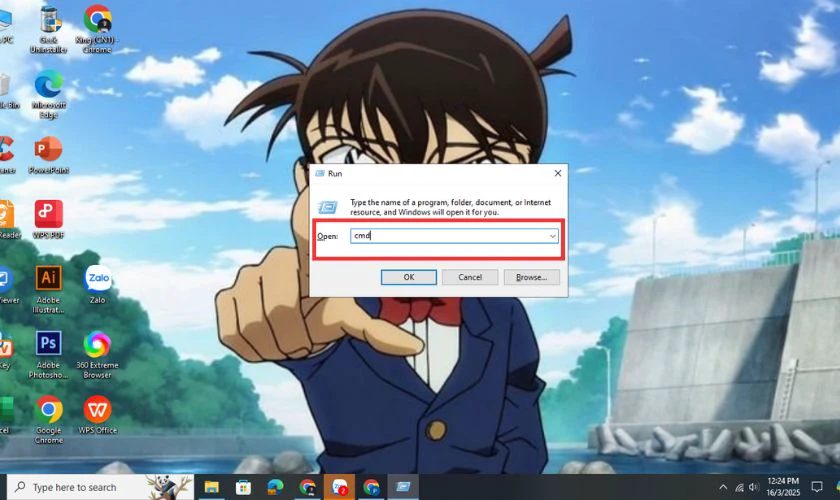Show hidden system tray icons
The height and width of the screenshot is (500, 840).
pyautogui.click(x=723, y=487)
